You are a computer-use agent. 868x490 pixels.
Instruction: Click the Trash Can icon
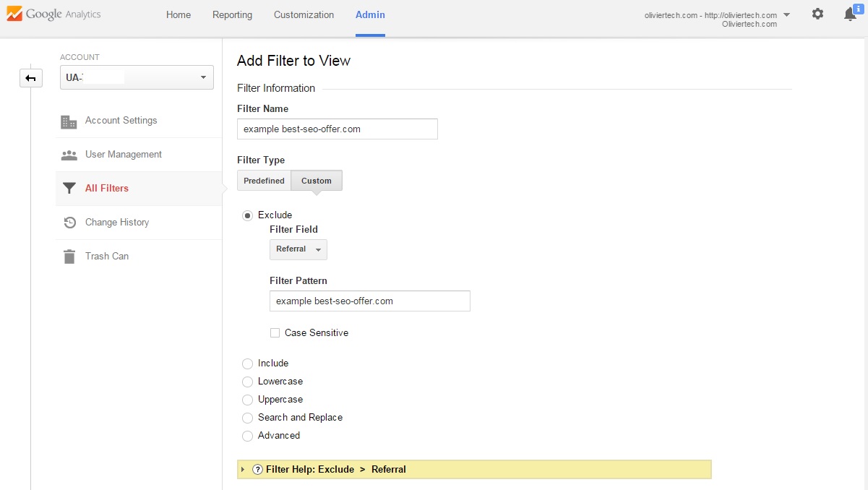(x=69, y=257)
